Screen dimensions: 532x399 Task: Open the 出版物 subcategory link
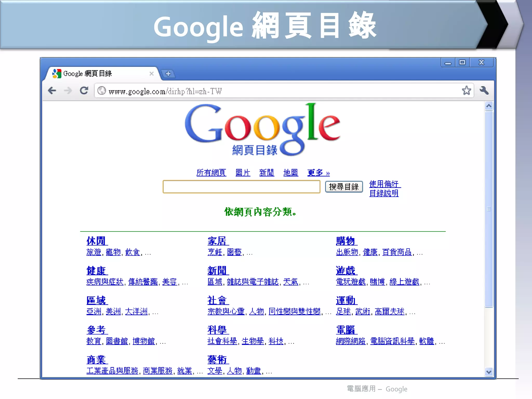[x=347, y=252]
